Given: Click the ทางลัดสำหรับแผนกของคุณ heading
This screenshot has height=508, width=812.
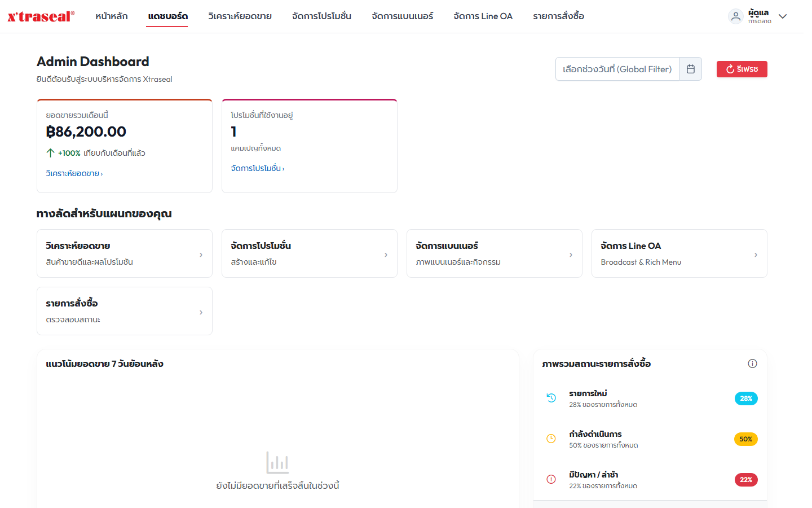Looking at the screenshot, I should click(104, 213).
